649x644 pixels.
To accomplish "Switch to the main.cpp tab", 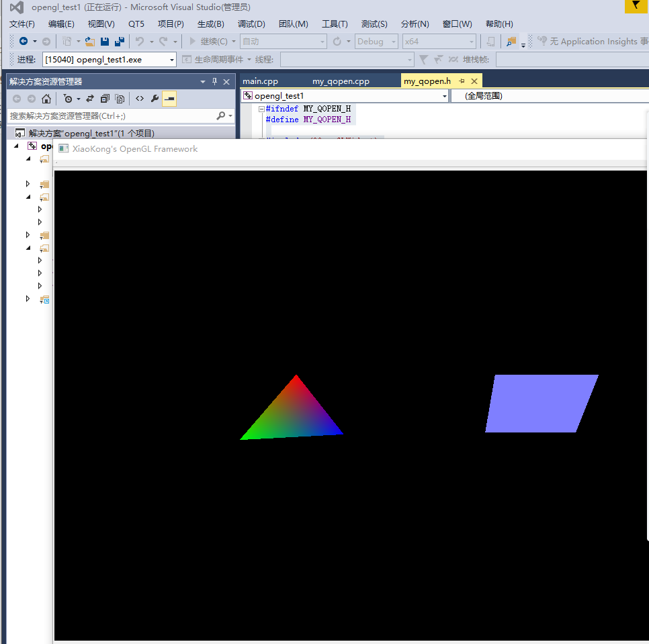I will 261,81.
